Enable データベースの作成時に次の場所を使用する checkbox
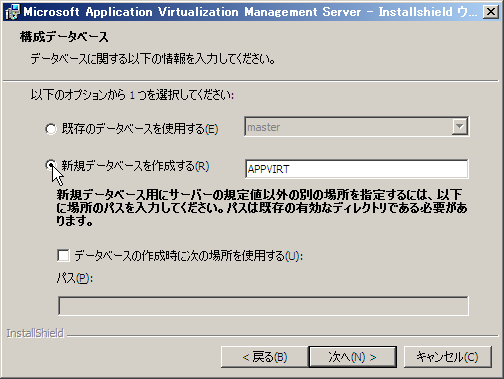 pos(63,256)
